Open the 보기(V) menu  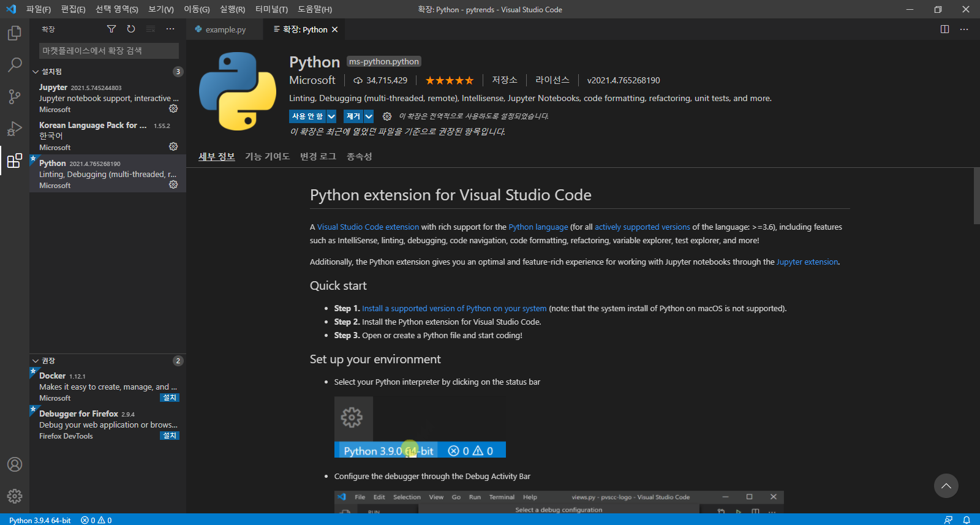click(x=161, y=9)
